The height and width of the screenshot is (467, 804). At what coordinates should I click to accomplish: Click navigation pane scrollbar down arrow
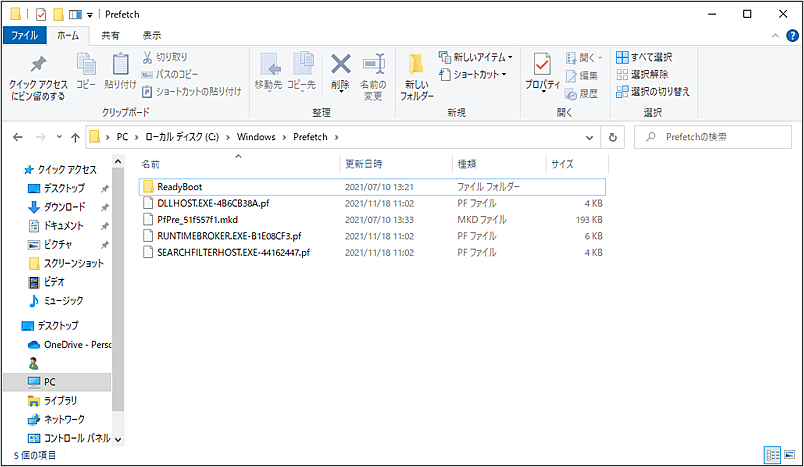[118, 439]
